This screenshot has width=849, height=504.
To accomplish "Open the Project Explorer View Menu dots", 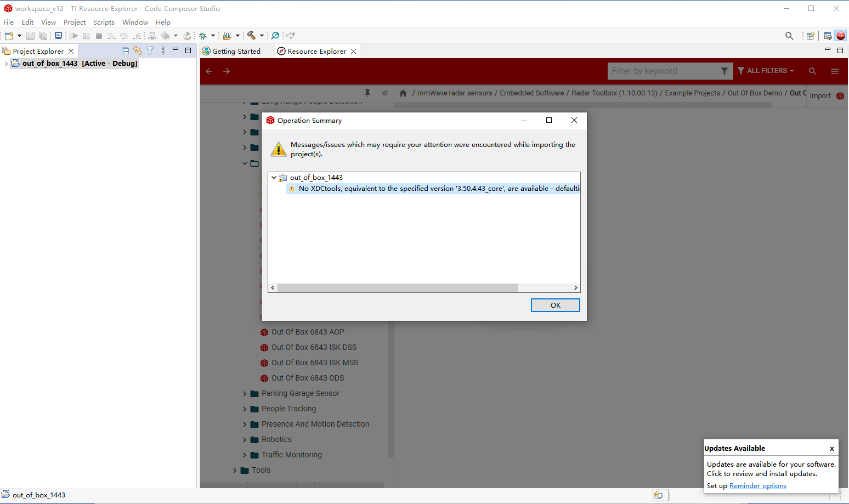I will point(163,50).
